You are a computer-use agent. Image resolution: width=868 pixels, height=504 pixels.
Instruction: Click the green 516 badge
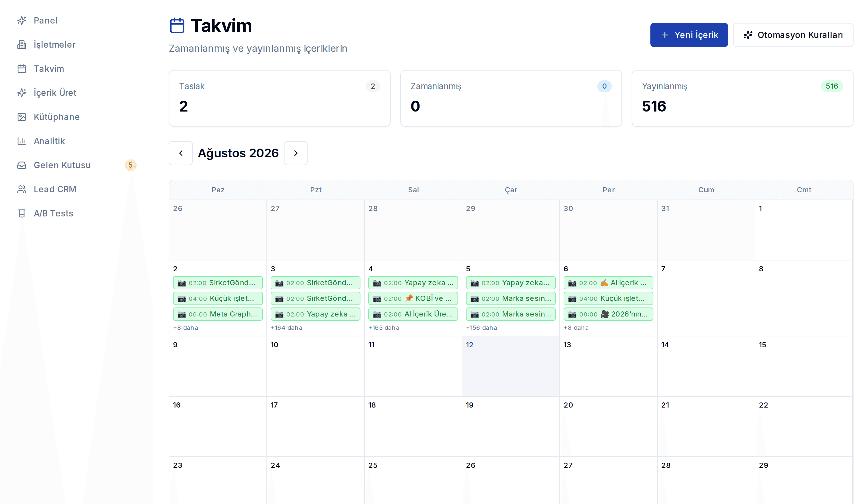pos(832,86)
